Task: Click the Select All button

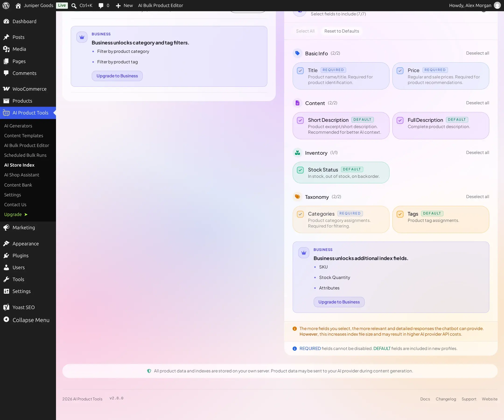Action: tap(305, 31)
